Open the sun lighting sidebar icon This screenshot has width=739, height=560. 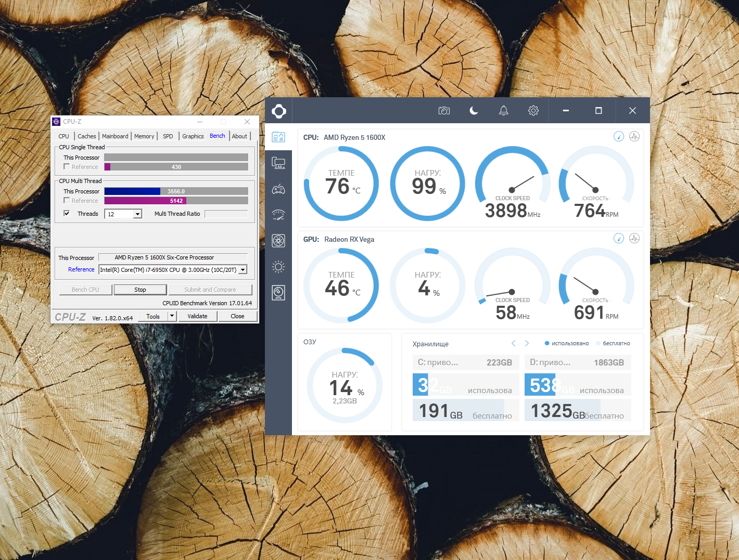point(278,267)
